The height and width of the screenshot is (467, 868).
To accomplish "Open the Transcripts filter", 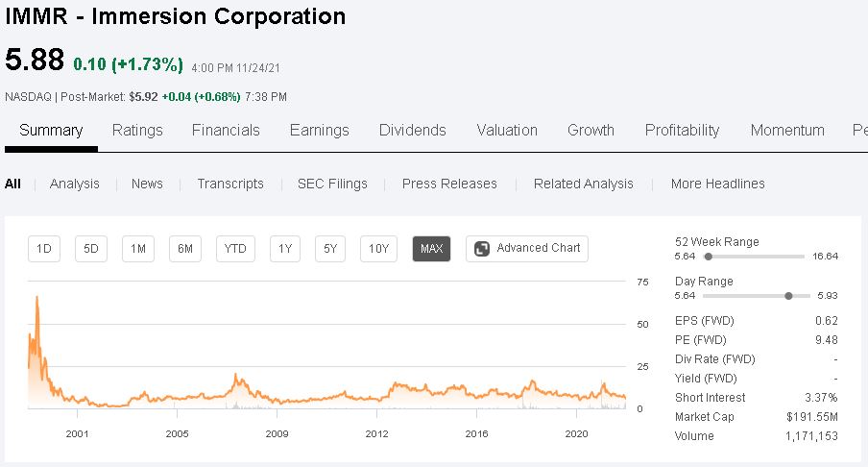I will coord(230,184).
